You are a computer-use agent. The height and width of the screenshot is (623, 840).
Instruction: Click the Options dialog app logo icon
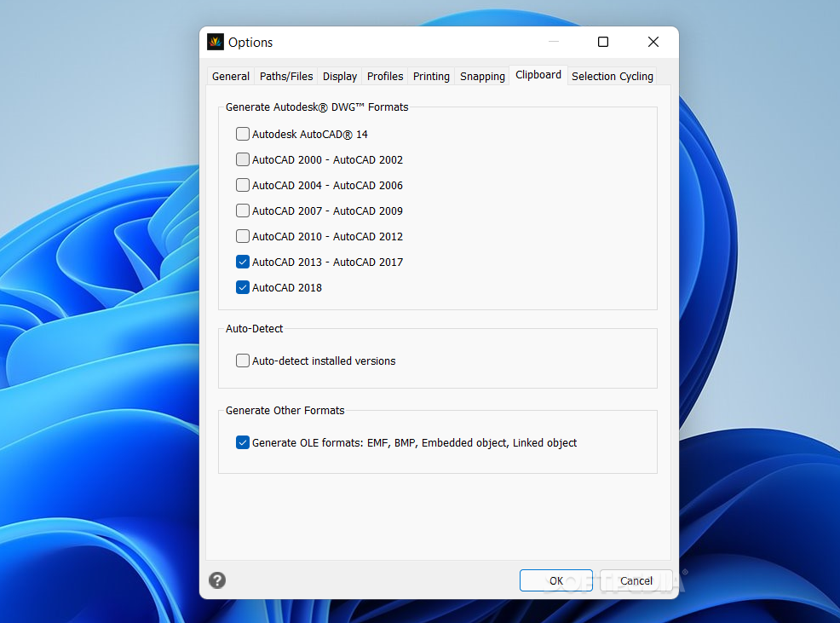click(216, 42)
